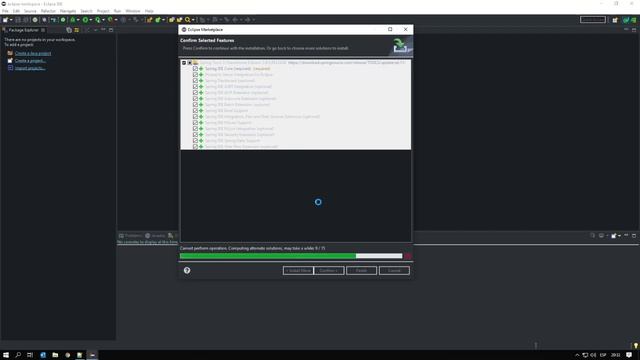The width and height of the screenshot is (640, 360).
Task: Open the Source menu
Action: tap(30, 11)
